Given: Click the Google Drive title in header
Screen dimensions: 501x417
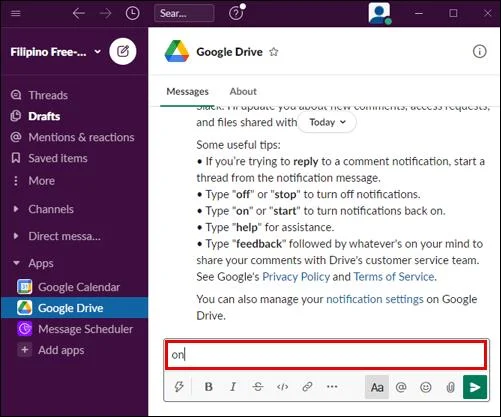Looking at the screenshot, I should [229, 52].
